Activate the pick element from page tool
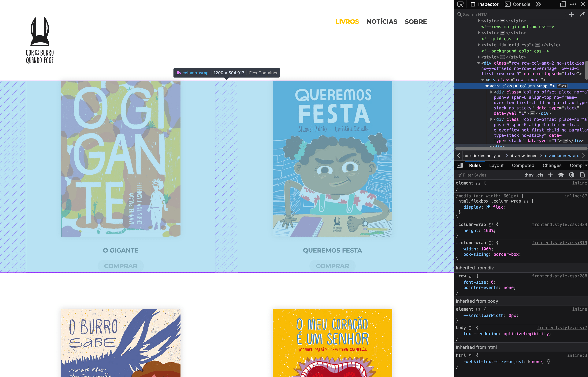Image resolution: width=588 pixels, height=377 pixels. 461,4
